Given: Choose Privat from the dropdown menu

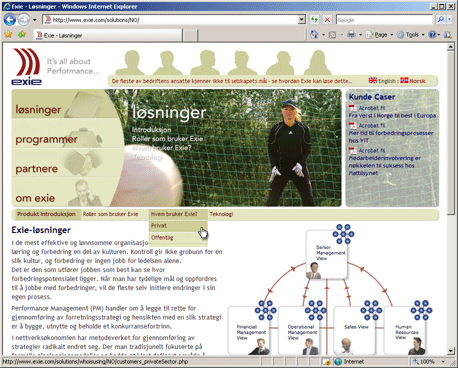Looking at the screenshot, I should (178, 226).
